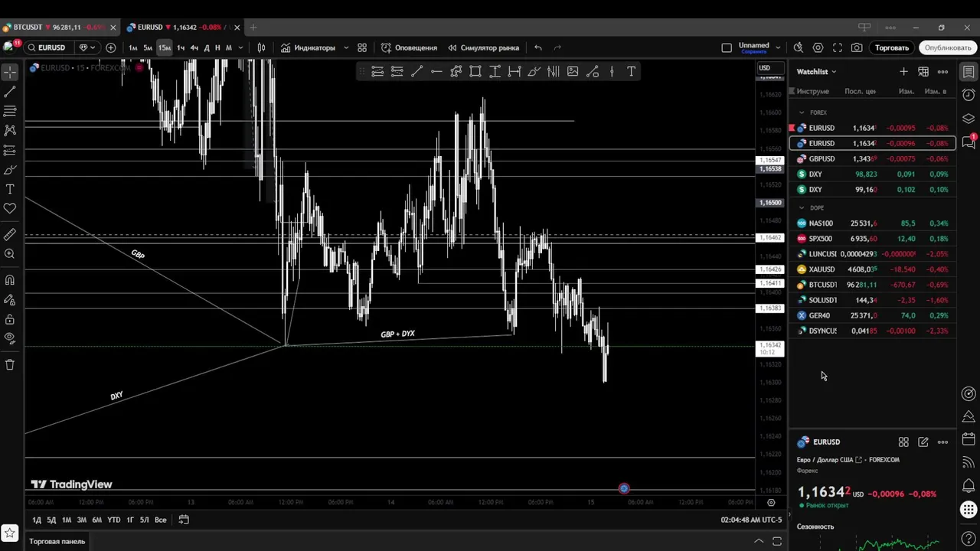
Task: Open the layout setup square icon
Action: pyautogui.click(x=727, y=47)
